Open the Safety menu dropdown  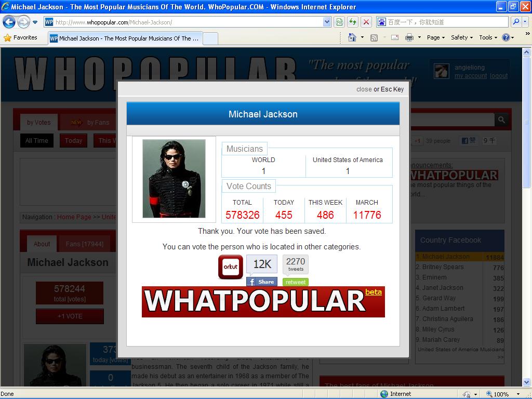pyautogui.click(x=461, y=37)
